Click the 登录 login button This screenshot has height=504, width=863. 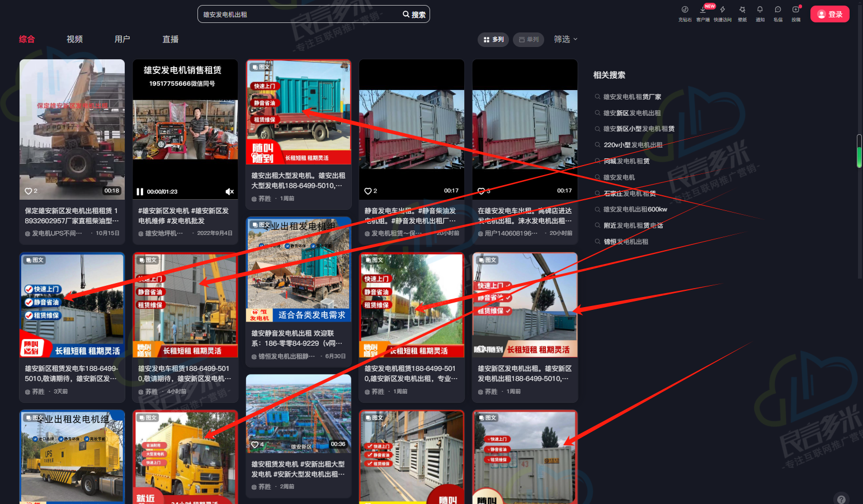pos(829,15)
